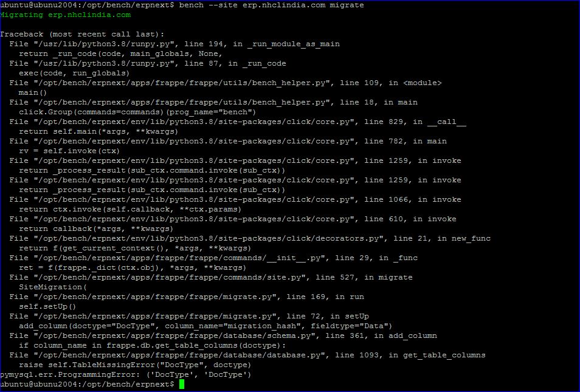Click 'return callback(*args, **kwargs)' line

[96, 229]
